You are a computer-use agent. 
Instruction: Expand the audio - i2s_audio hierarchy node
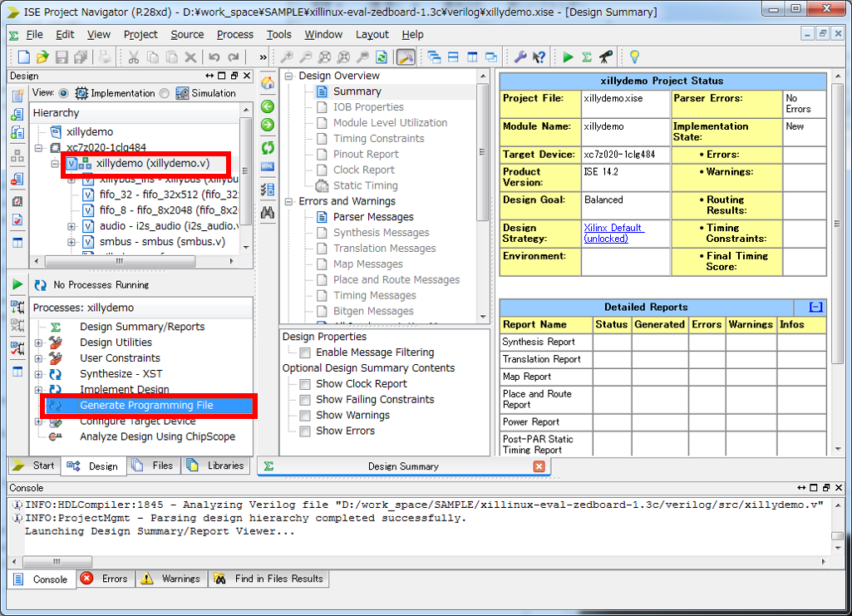coord(71,226)
